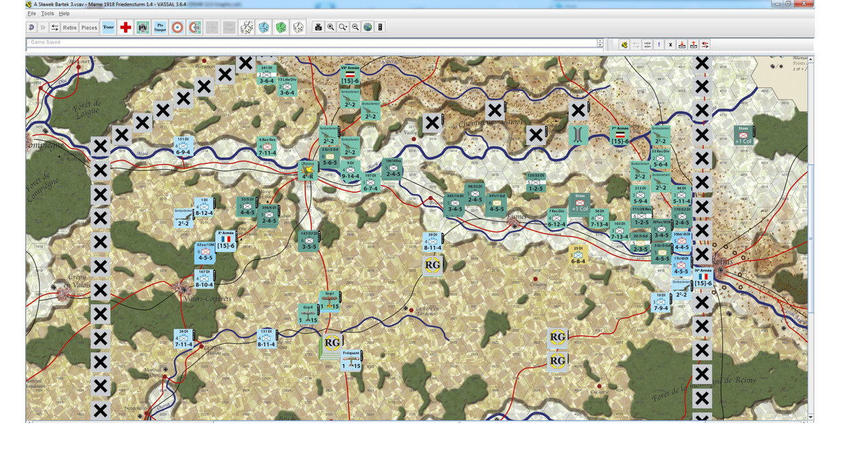Select the yellow 25 DI counter 6-8-4

click(578, 256)
